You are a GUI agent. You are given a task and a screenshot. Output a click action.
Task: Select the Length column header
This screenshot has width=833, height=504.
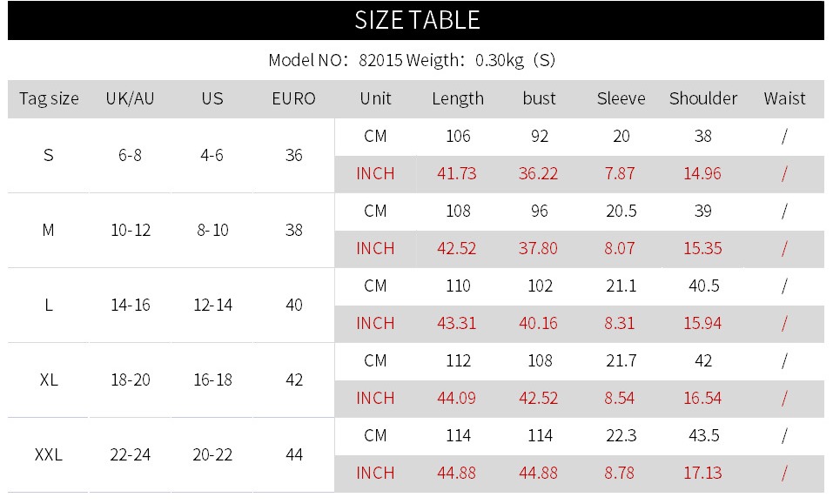(x=458, y=98)
